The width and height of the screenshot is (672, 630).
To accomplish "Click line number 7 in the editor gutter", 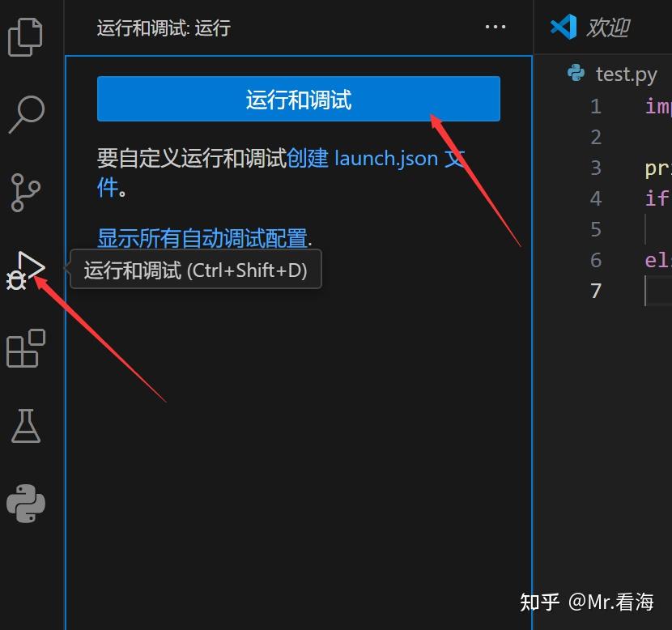I will tap(596, 291).
